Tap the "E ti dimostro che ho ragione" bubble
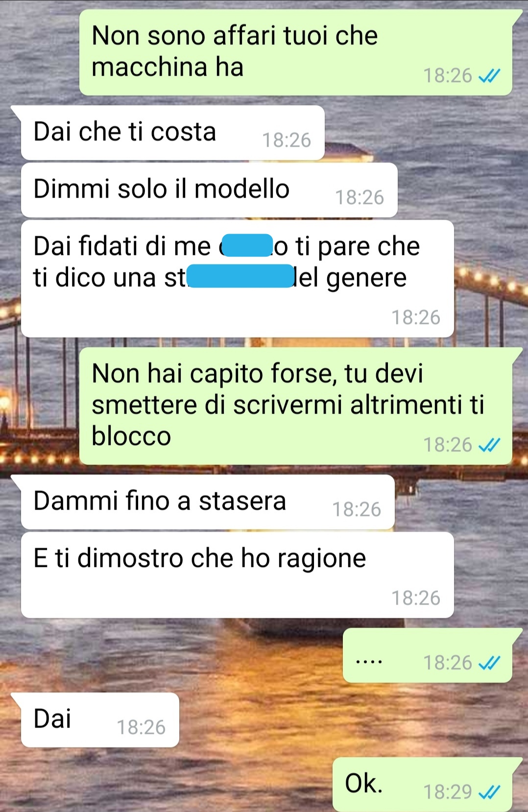The width and height of the screenshot is (528, 812). [x=238, y=575]
